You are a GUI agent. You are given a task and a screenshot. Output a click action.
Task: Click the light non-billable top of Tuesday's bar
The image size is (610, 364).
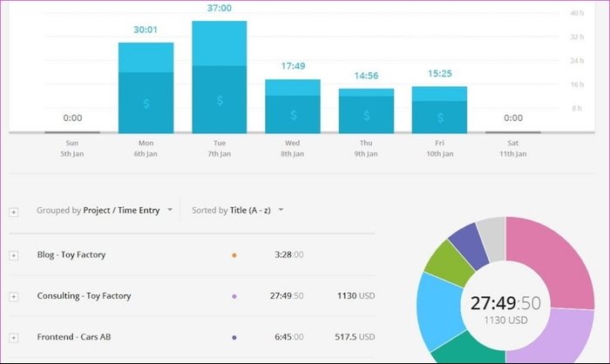click(220, 44)
